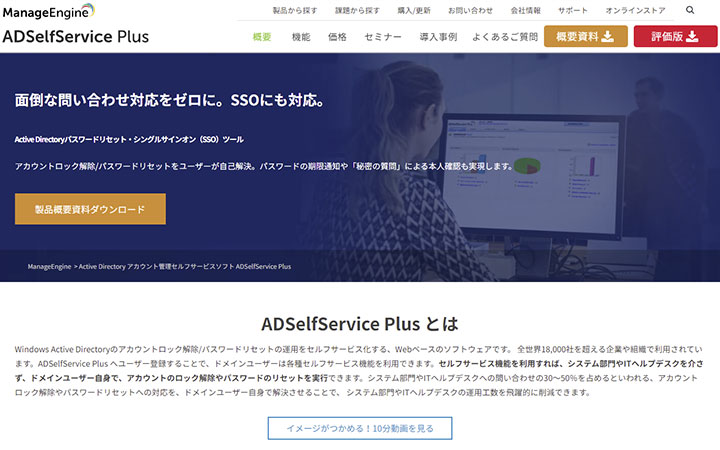Open 購入/更新 menu item
Viewport: 720px width, 450px height.
[414, 11]
